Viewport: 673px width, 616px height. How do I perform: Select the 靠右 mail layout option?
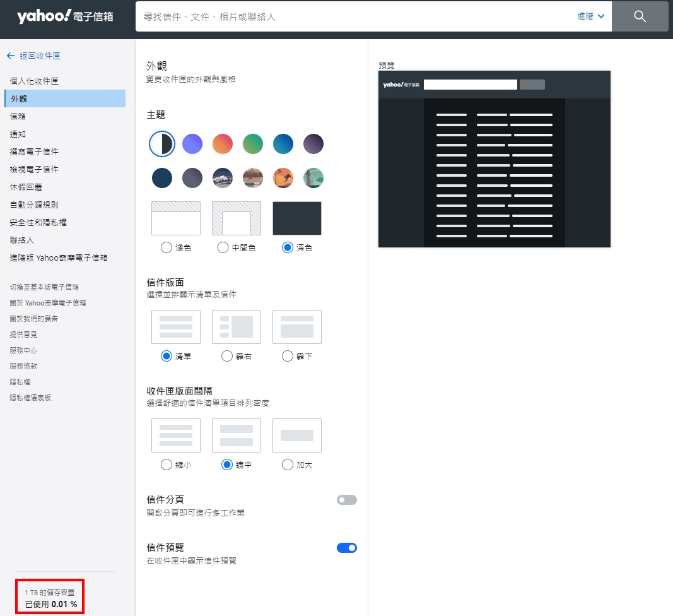click(226, 355)
